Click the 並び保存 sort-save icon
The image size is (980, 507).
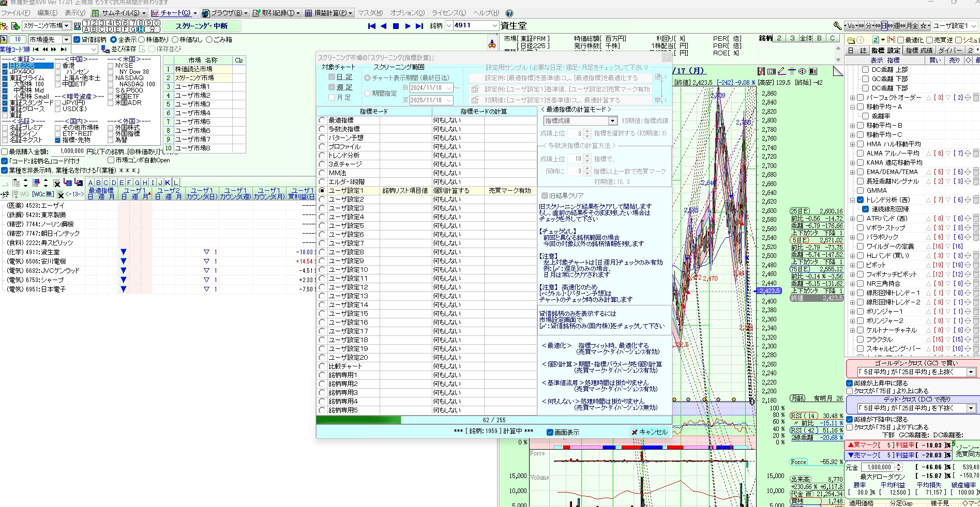[x=105, y=49]
